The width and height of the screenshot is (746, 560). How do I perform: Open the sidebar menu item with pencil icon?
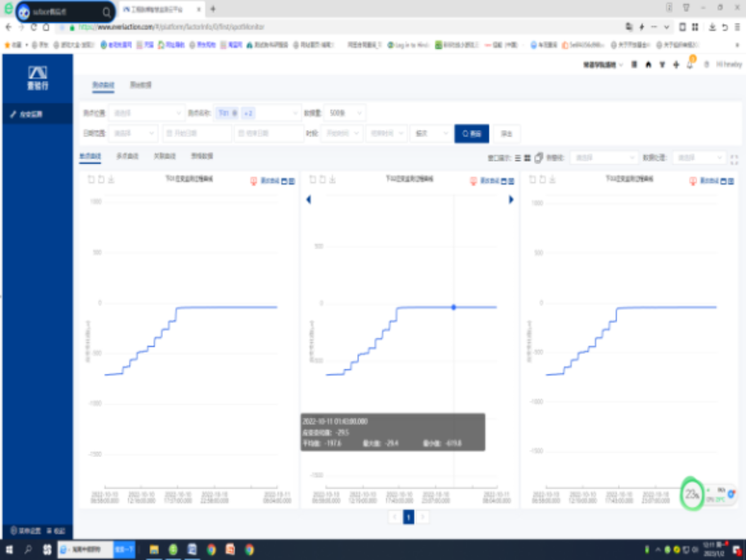(x=37, y=114)
